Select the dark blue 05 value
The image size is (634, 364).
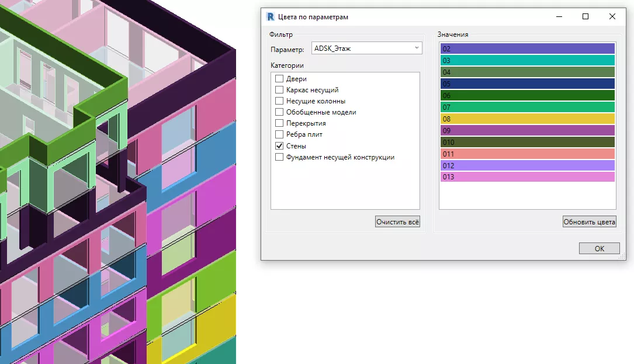point(527,84)
